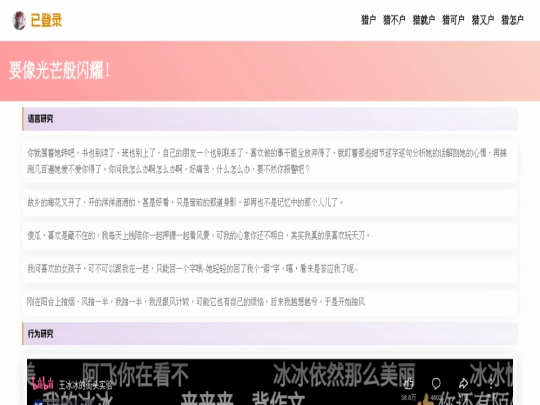This screenshot has width=540, height=405.
Task: Open the 猎不户 navigation item
Action: tap(394, 20)
